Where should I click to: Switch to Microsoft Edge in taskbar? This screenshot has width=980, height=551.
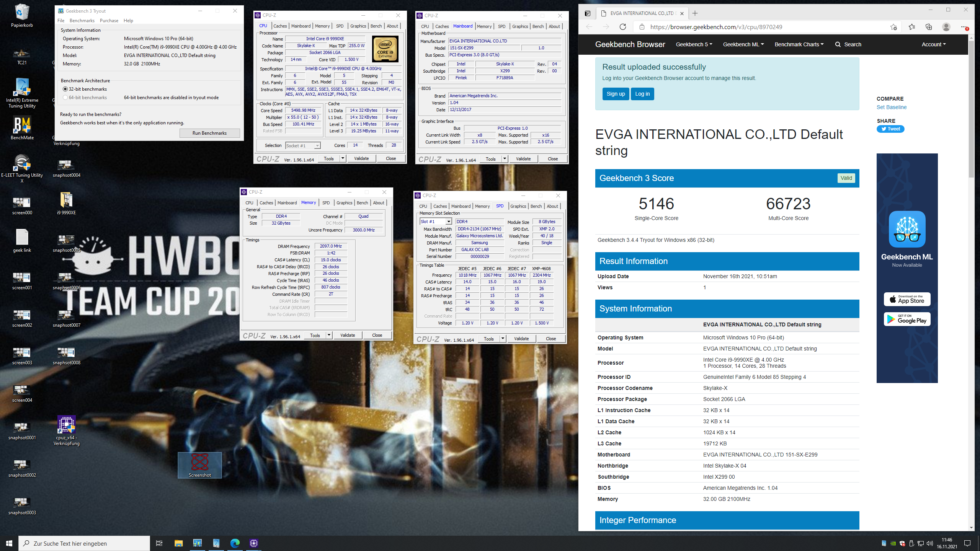(x=235, y=543)
